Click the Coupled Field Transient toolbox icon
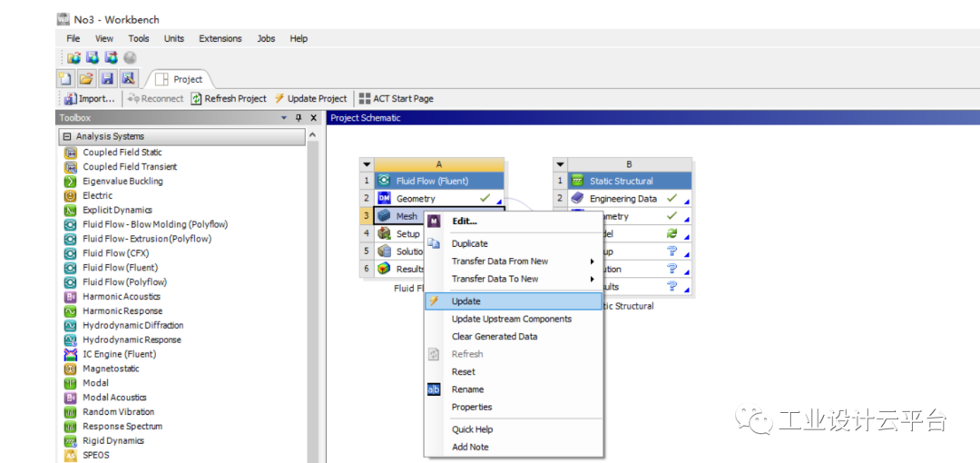Image resolution: width=980 pixels, height=463 pixels. tap(71, 166)
